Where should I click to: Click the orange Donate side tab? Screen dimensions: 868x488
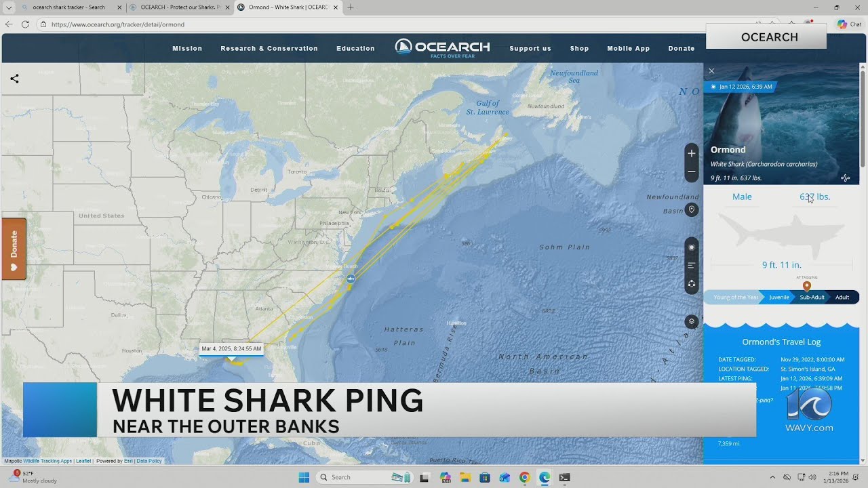pos(14,249)
